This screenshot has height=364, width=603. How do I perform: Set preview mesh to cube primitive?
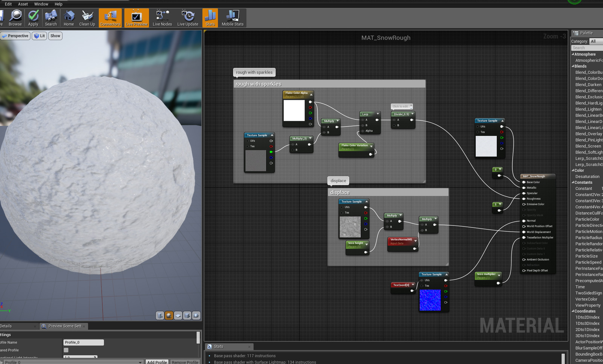(x=187, y=315)
